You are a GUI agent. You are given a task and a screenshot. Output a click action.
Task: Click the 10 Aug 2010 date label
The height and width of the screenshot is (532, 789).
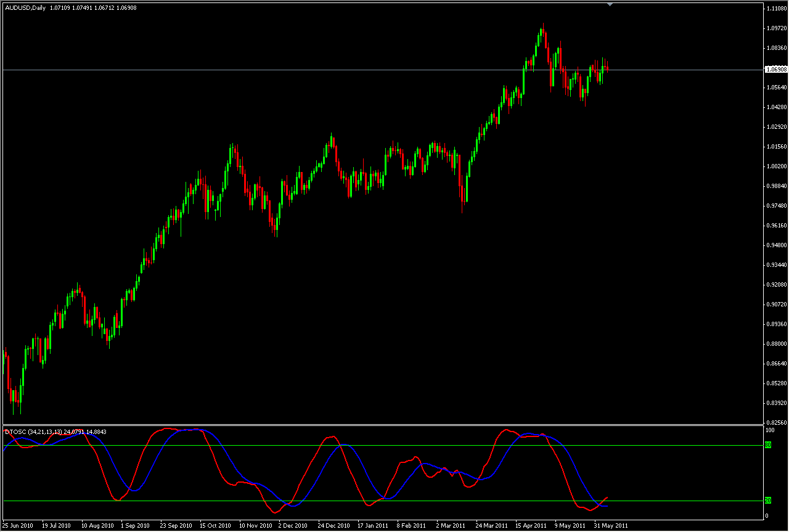pos(97,526)
